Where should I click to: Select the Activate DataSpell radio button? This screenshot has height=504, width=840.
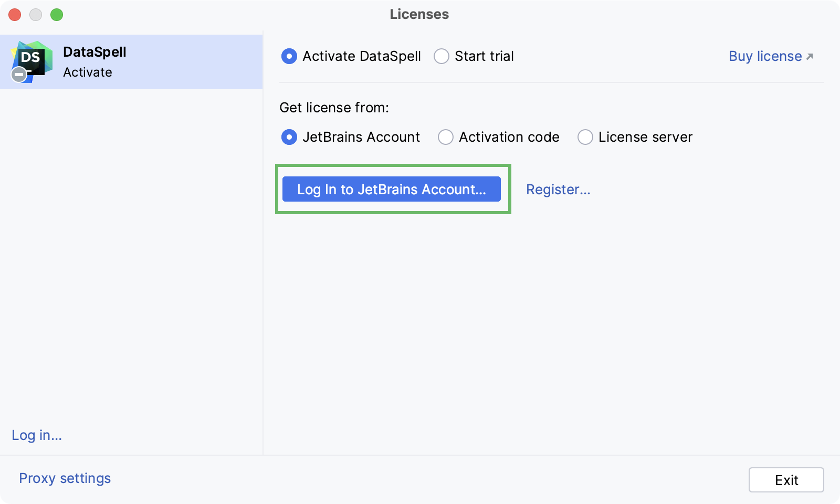click(x=289, y=56)
